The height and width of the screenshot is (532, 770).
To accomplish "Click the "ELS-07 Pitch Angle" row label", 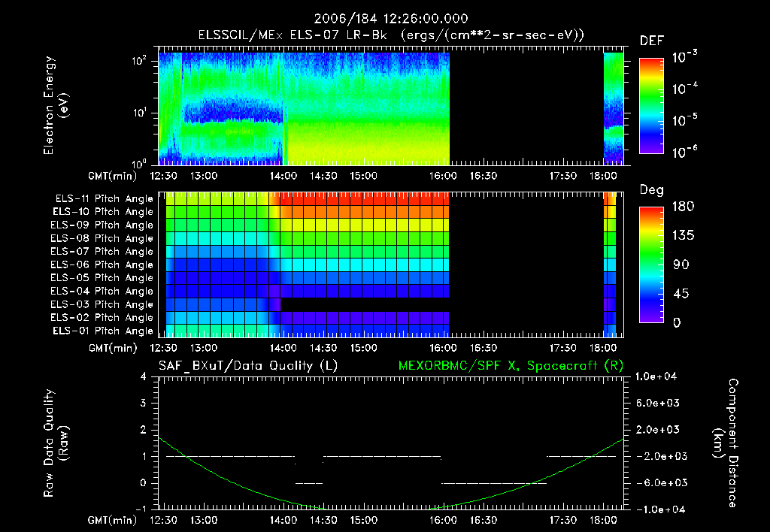I will pos(102,251).
